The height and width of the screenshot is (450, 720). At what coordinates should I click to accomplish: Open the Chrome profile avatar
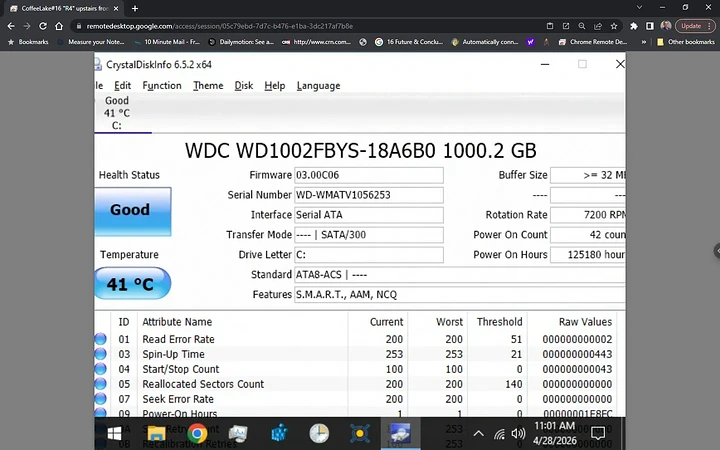click(x=666, y=26)
